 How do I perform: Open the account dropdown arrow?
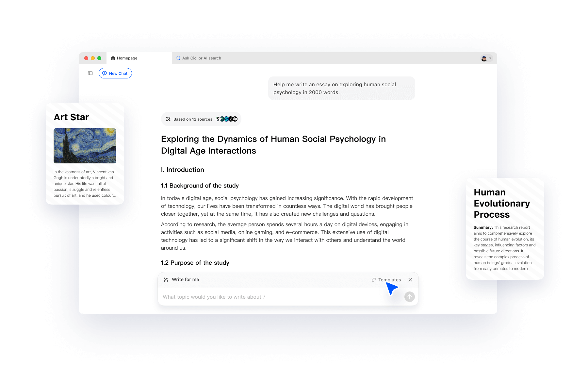490,58
